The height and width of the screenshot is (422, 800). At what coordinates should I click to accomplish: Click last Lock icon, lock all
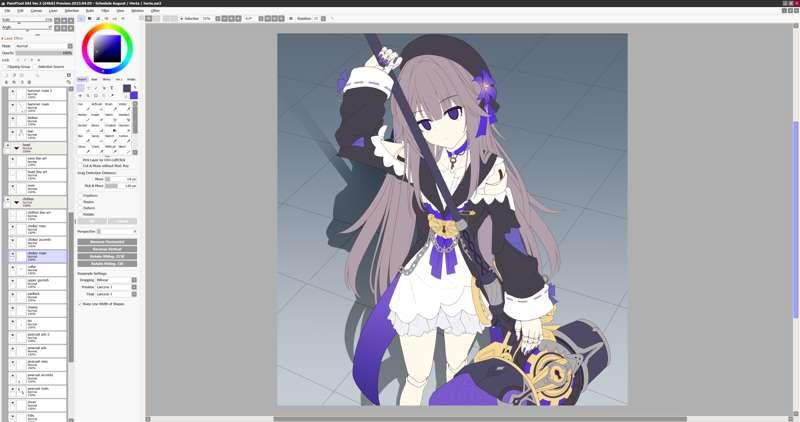click(x=39, y=60)
